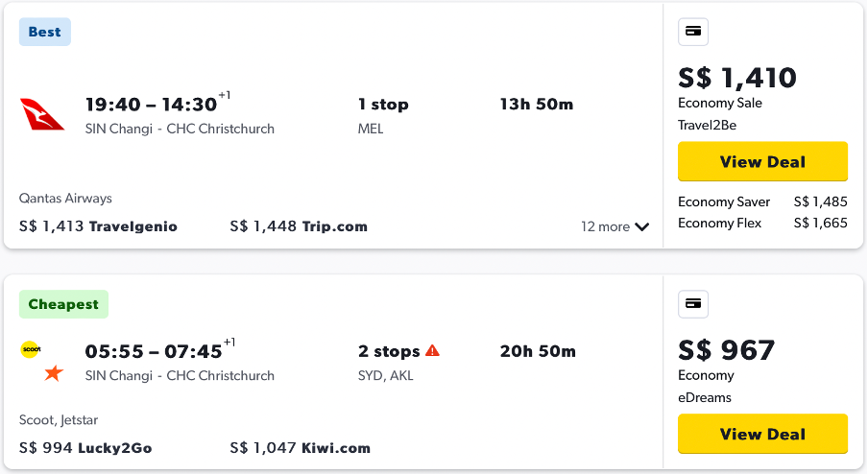
Task: Open View Deal for eDreams fare
Action: (x=762, y=434)
